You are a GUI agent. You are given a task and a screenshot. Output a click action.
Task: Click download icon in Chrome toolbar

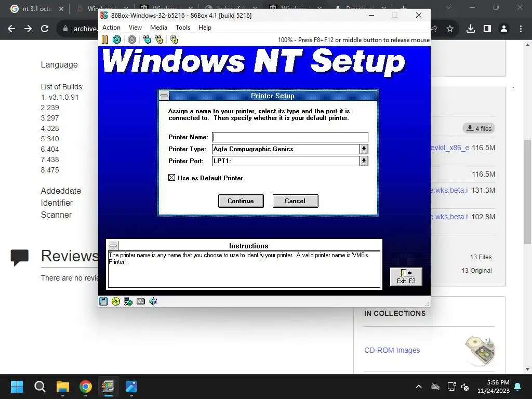[471, 29]
